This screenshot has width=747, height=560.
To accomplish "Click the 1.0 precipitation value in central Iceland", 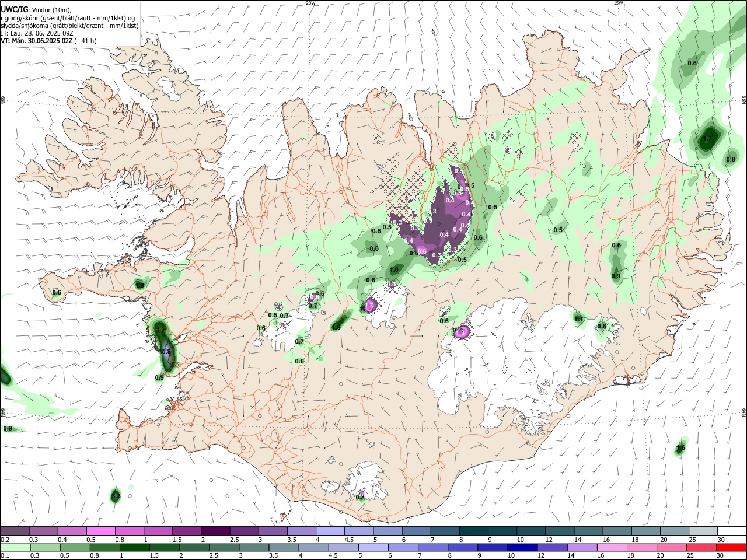I will 395,270.
